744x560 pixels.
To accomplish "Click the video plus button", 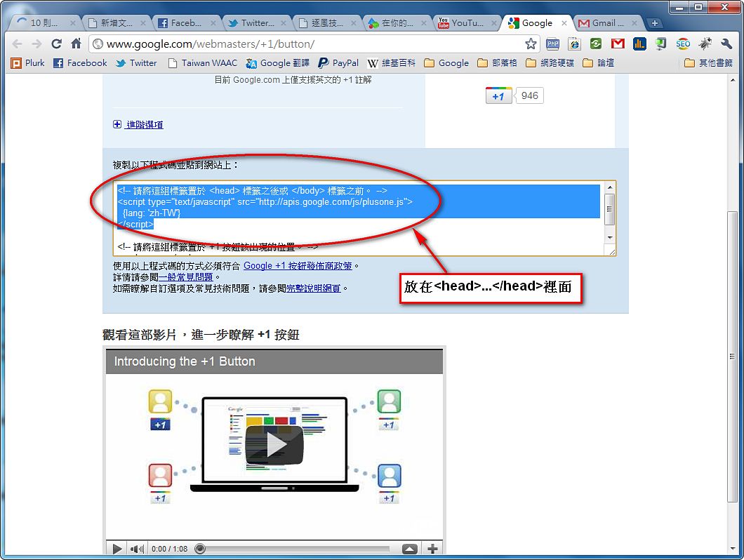I will click(432, 549).
